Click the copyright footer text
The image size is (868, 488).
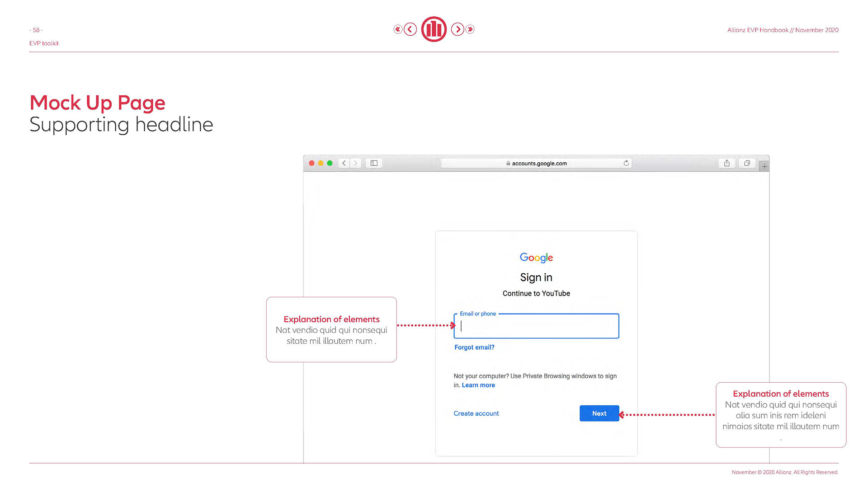coord(785,472)
